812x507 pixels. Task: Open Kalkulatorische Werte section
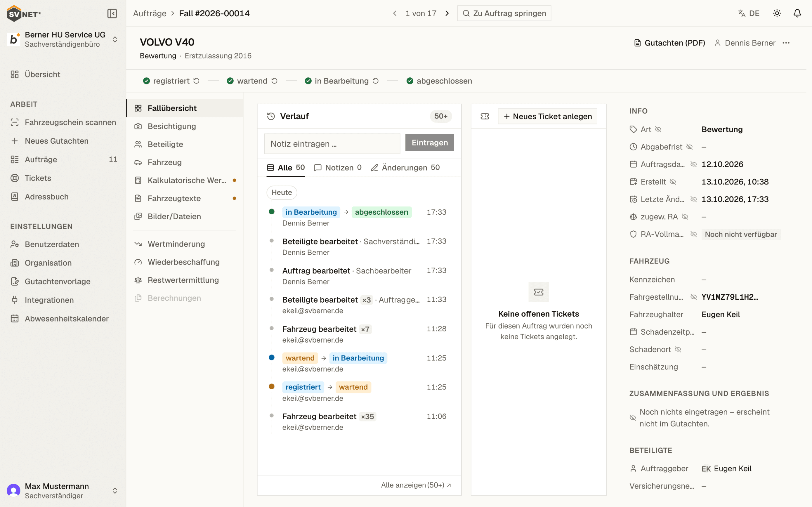pyautogui.click(x=185, y=180)
